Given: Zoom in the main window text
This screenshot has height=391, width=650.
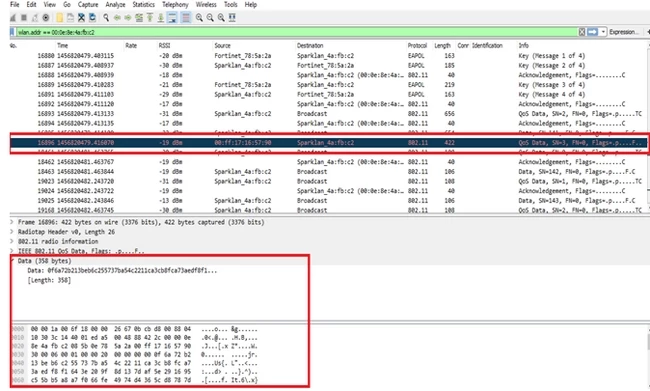Looking at the screenshot, I should click(x=199, y=17).
